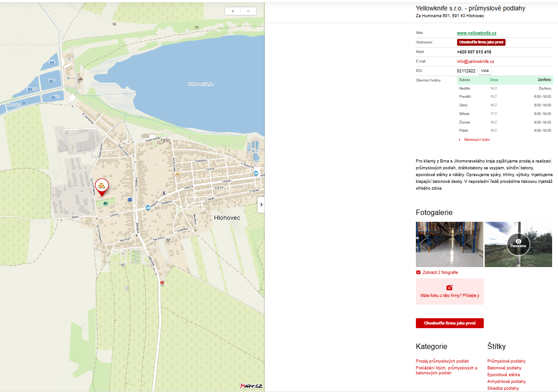Click the phone number +420 607 615 416
Viewport: 558px width, 392px height.
click(474, 52)
